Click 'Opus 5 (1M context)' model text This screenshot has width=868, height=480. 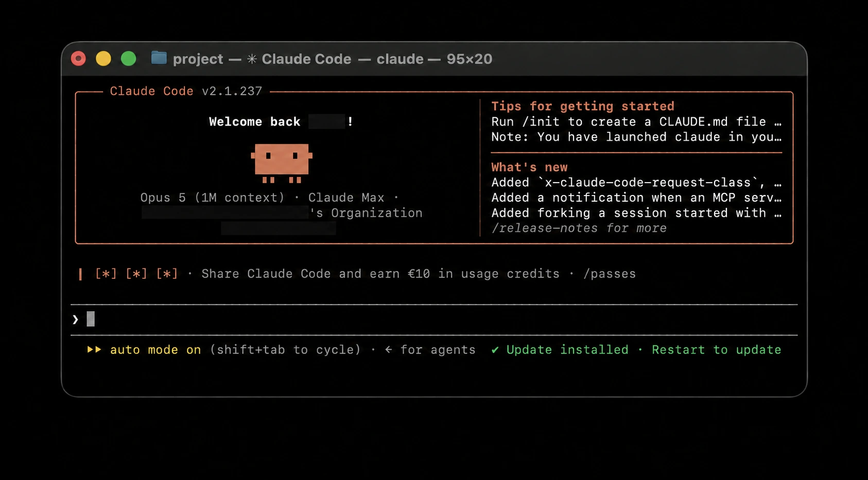tap(212, 198)
